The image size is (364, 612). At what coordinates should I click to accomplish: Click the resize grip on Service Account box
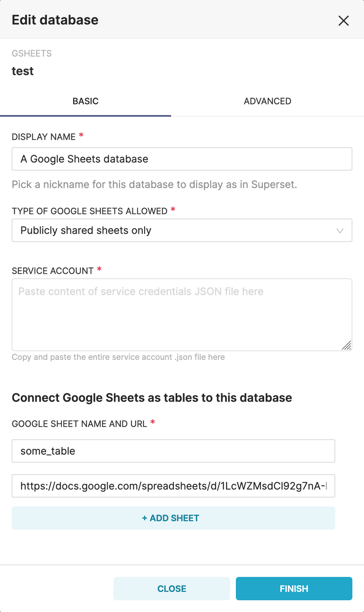pos(347,346)
